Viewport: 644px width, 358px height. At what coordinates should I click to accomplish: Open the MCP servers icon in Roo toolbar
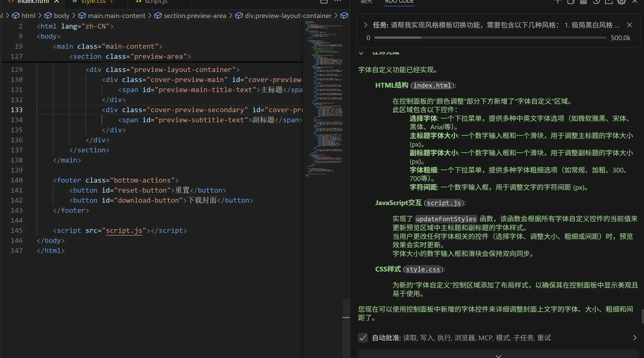[583, 2]
